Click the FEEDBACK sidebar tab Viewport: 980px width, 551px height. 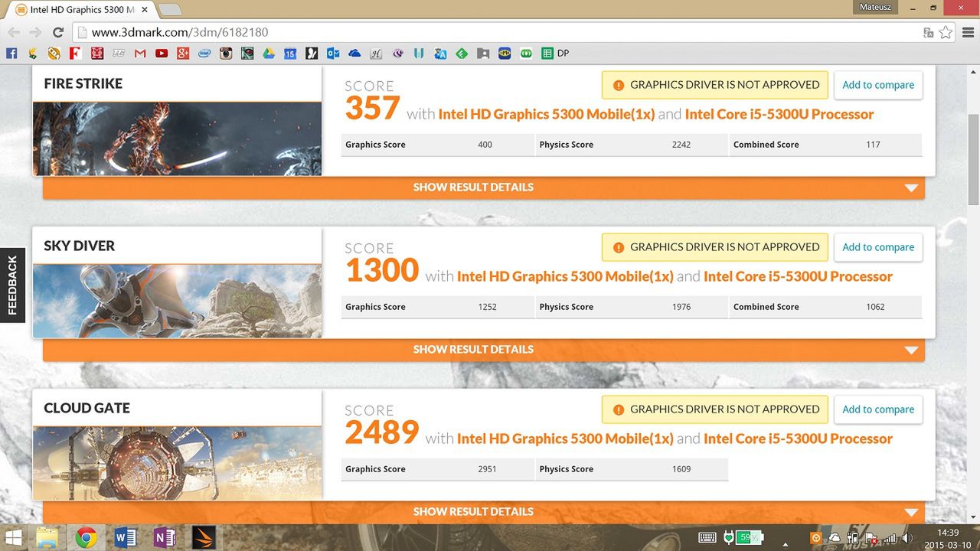12,285
